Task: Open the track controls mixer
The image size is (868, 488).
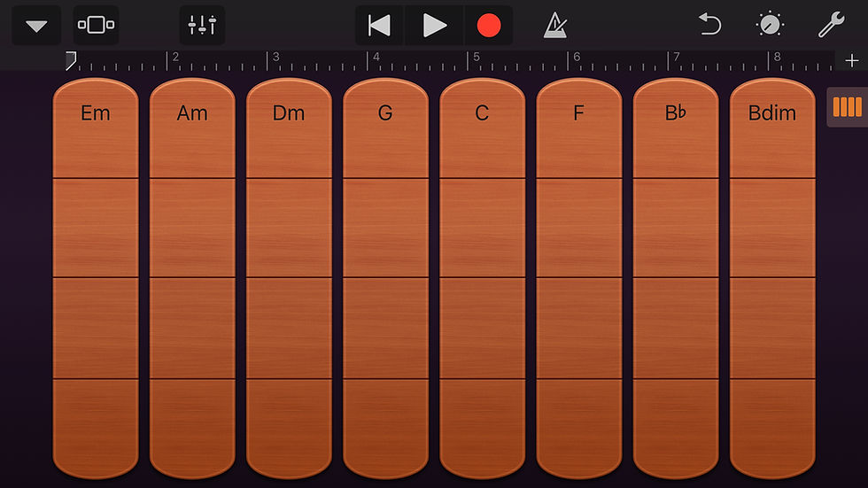Action: (x=202, y=25)
